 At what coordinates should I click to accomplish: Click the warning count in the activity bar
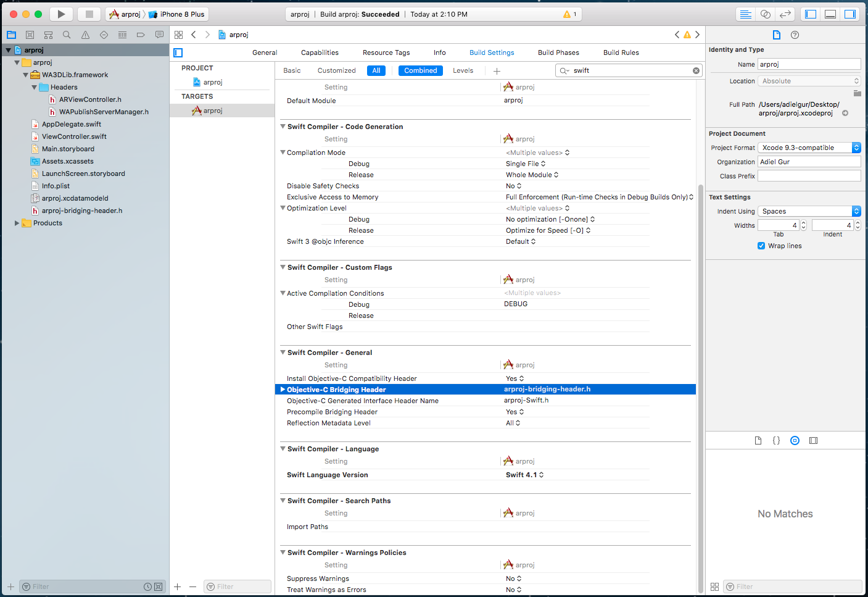pyautogui.click(x=570, y=14)
